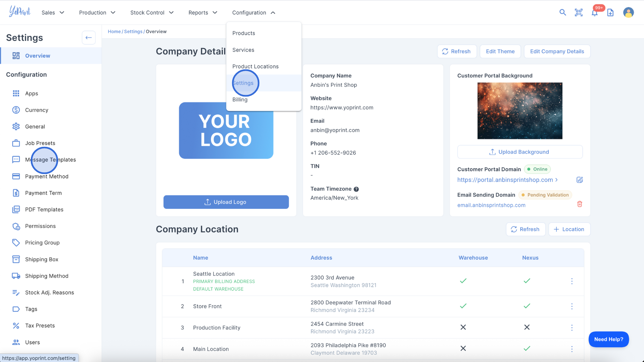
Task: Open user profile avatar
Action: tap(628, 12)
